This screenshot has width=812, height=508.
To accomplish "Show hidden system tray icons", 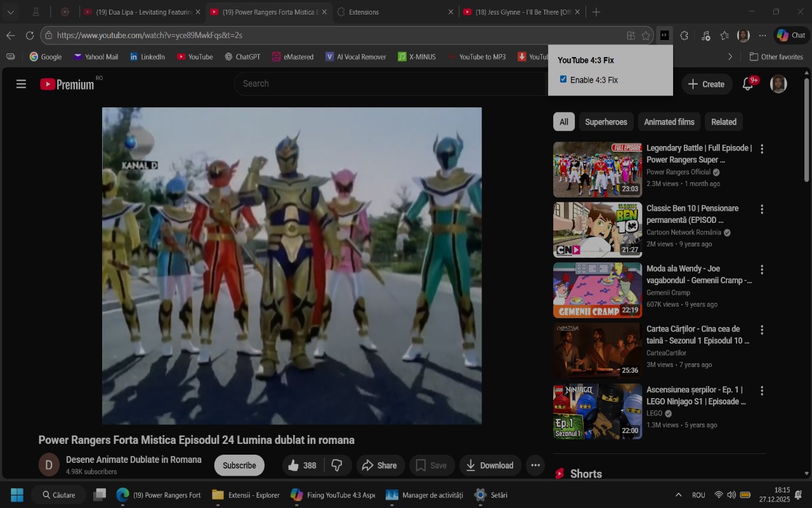I will (x=678, y=495).
